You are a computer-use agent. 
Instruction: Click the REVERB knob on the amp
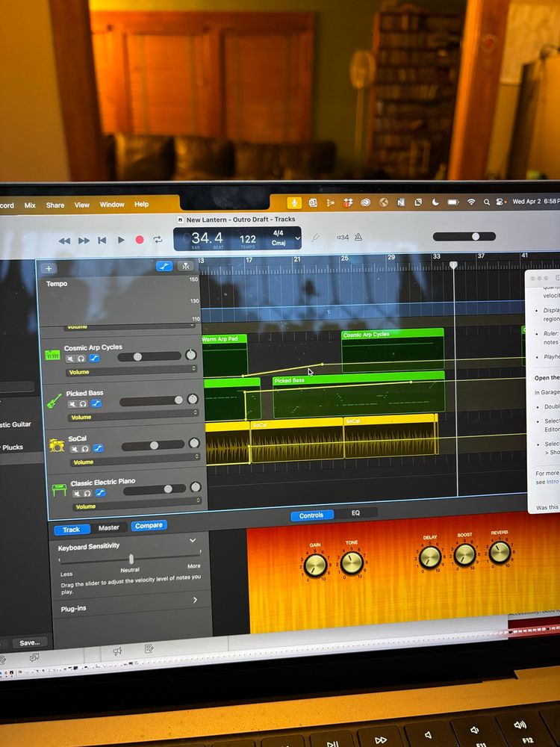500,552
